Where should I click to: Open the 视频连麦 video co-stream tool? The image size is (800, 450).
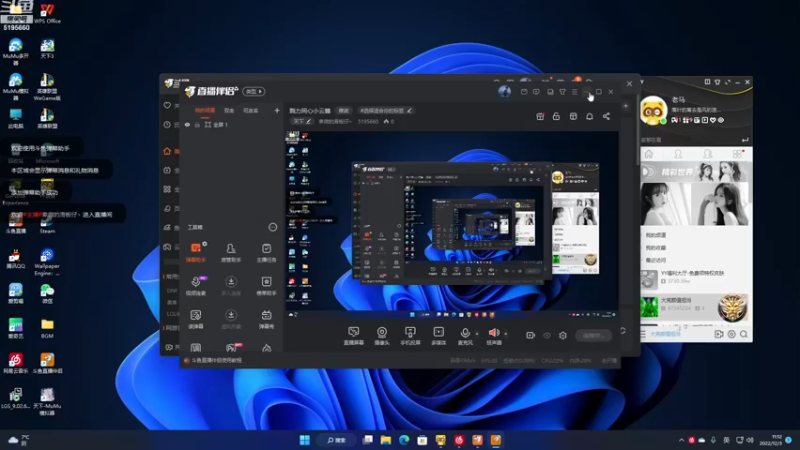[x=196, y=286]
